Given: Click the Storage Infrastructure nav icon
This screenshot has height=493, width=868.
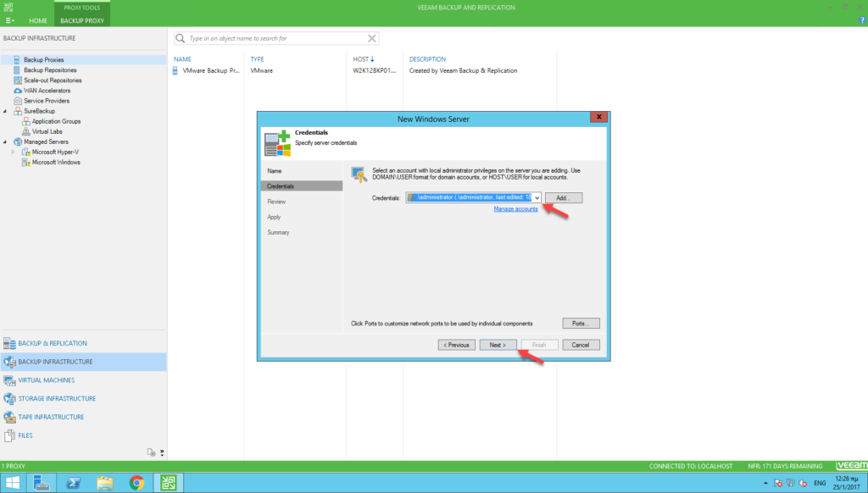Looking at the screenshot, I should pyautogui.click(x=9, y=399).
